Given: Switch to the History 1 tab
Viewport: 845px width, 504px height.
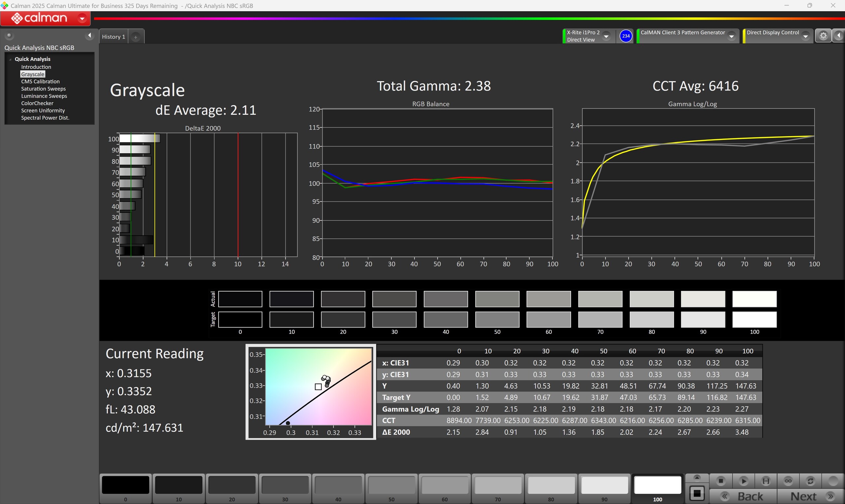Looking at the screenshot, I should pyautogui.click(x=114, y=37).
